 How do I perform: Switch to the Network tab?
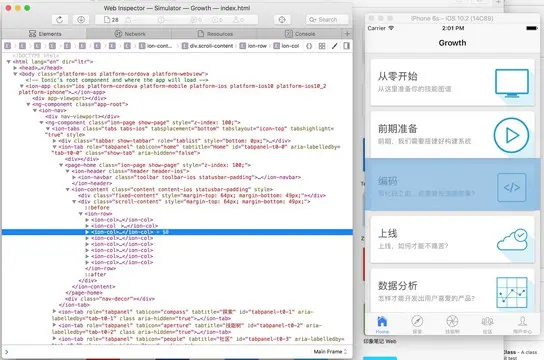coord(130,34)
